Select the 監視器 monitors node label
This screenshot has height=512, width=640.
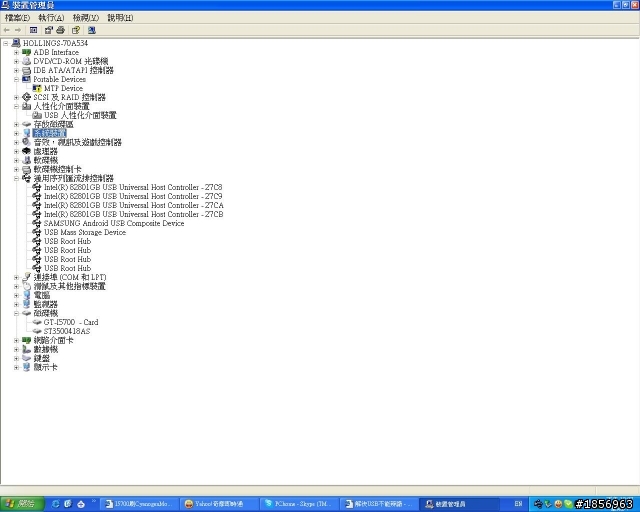46,305
